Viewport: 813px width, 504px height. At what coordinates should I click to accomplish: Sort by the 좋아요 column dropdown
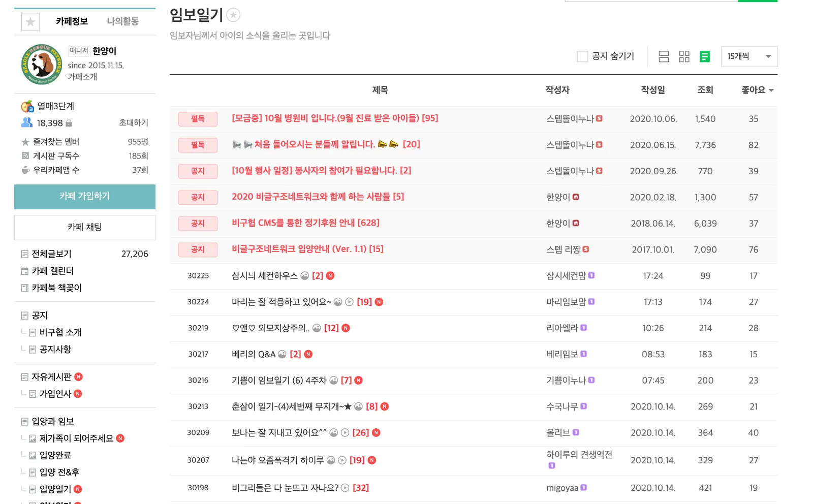point(758,90)
